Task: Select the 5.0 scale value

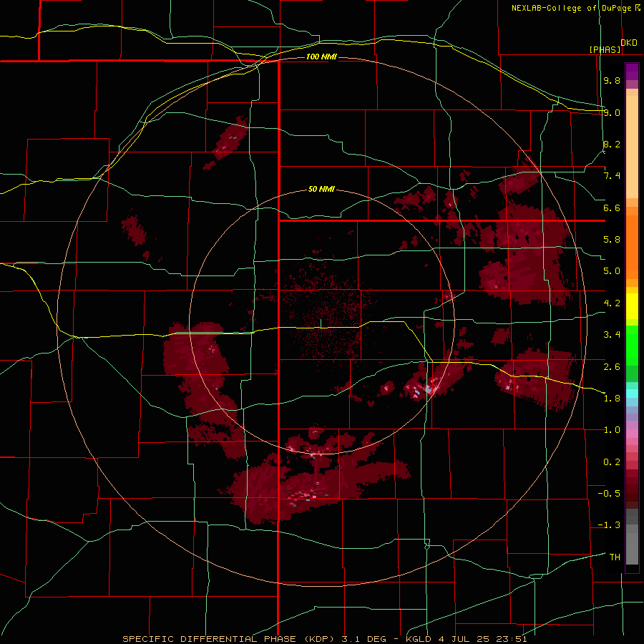Action: (x=612, y=271)
